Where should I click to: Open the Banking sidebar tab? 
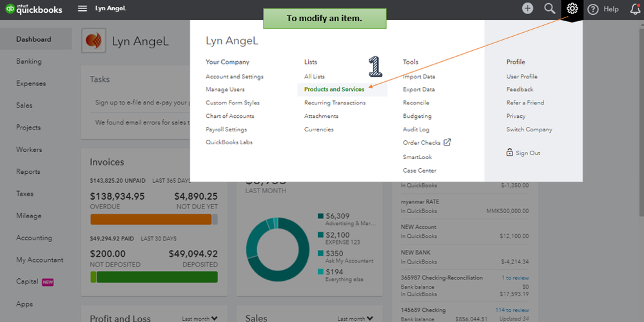pyautogui.click(x=29, y=62)
